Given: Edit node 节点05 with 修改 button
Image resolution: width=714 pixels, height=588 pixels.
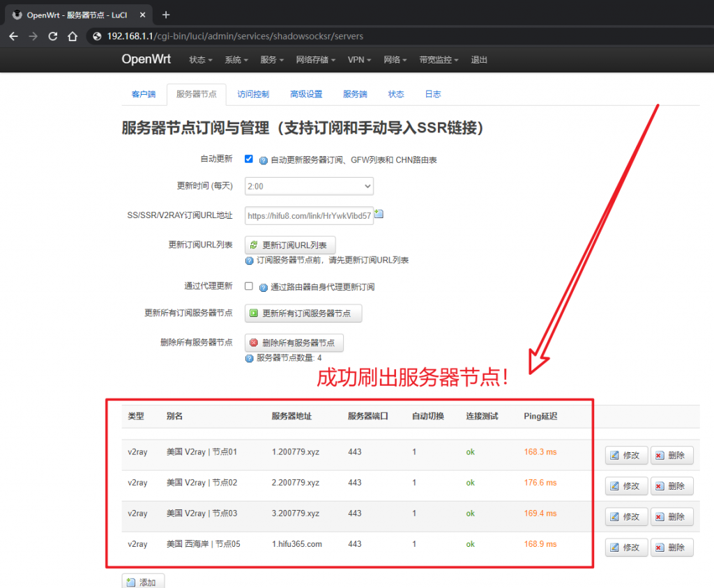Looking at the screenshot, I should point(626,547).
